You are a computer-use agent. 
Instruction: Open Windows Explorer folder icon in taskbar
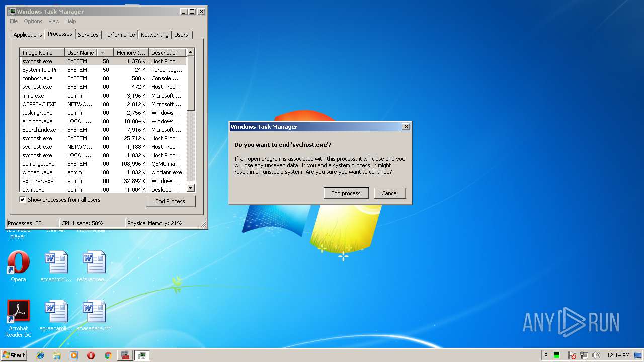point(57,355)
